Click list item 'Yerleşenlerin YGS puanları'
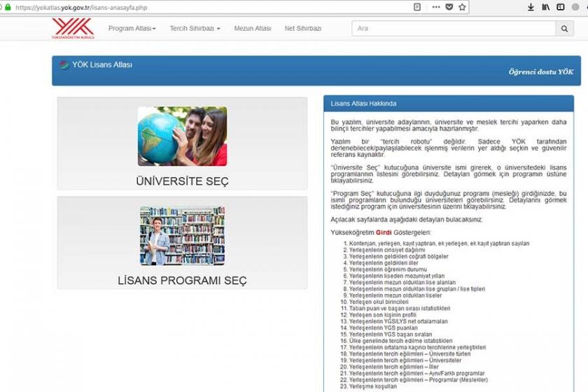The height and width of the screenshot is (392, 588). coord(384,328)
